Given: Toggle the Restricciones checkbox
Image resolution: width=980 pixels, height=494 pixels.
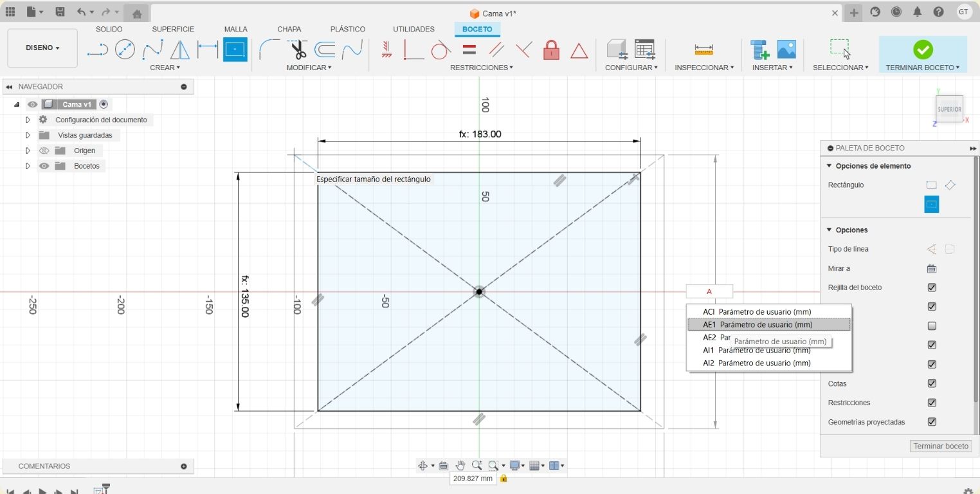Looking at the screenshot, I should coord(932,403).
